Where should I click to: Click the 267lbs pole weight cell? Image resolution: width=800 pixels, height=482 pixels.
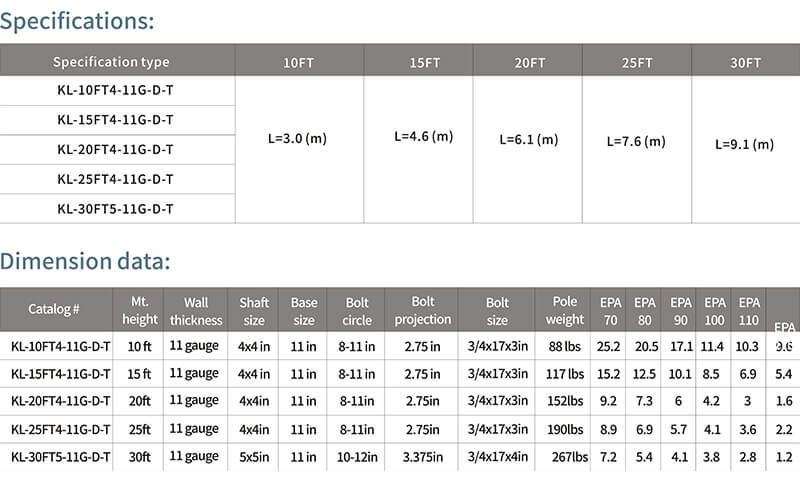tap(569, 456)
